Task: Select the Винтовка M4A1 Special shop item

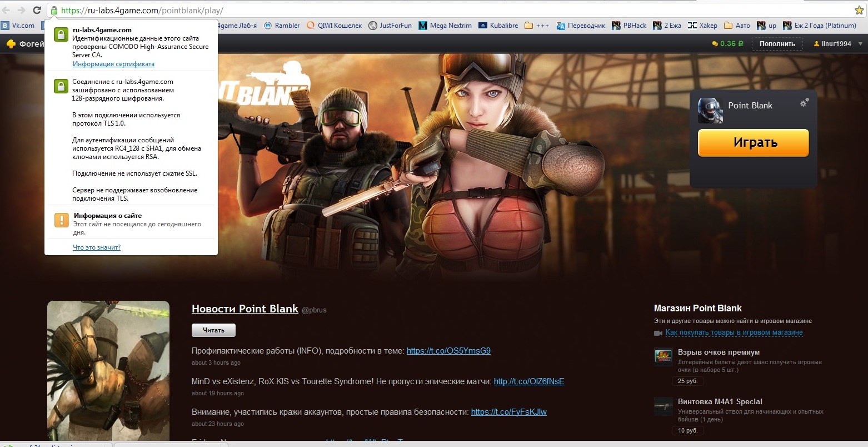Action: tap(720, 401)
